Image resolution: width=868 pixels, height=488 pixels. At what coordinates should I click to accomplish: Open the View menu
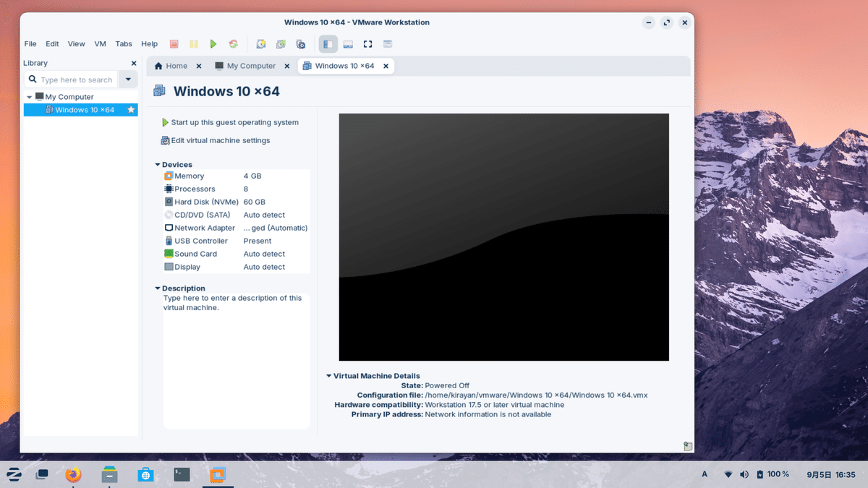pos(77,44)
